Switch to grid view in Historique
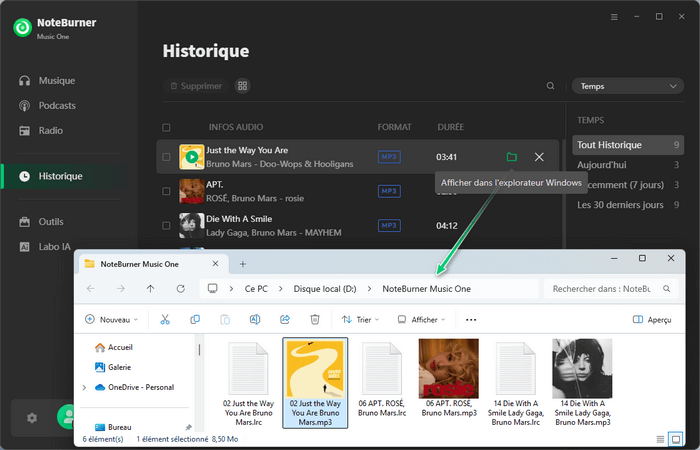 coord(242,86)
